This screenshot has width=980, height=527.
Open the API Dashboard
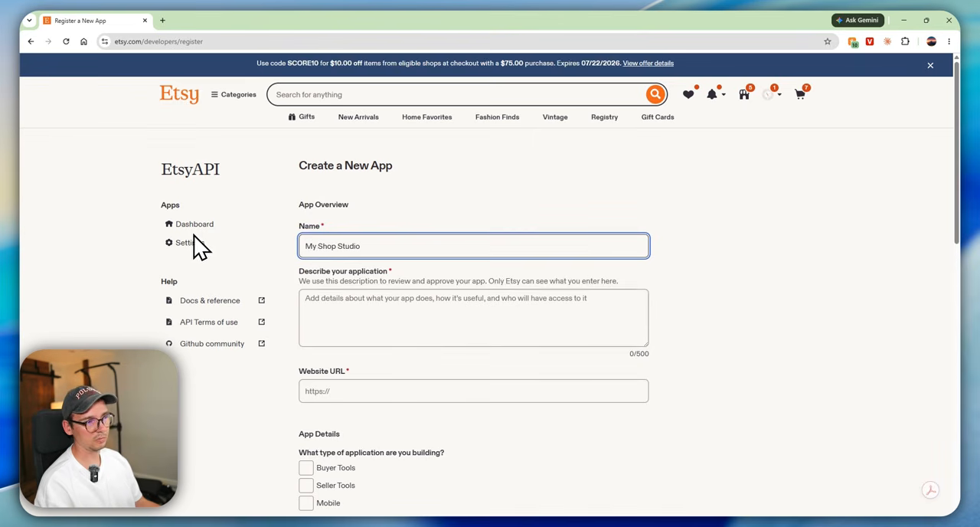point(194,224)
